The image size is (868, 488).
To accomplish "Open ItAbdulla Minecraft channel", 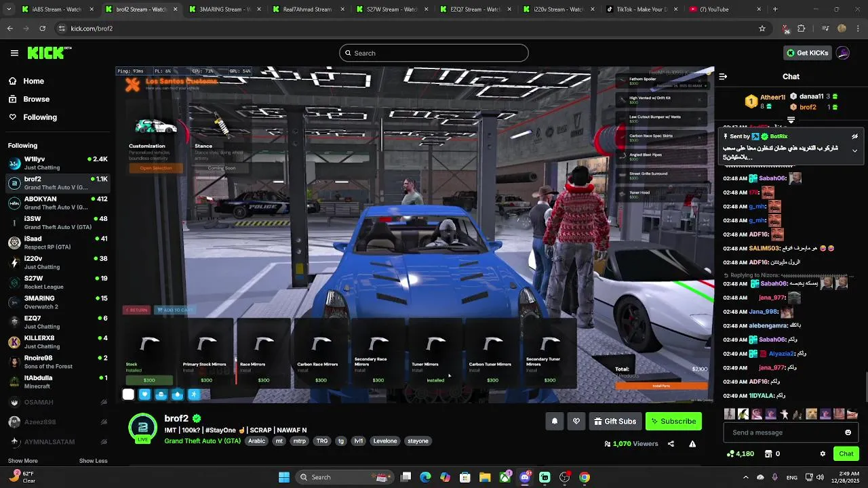I will tap(58, 382).
